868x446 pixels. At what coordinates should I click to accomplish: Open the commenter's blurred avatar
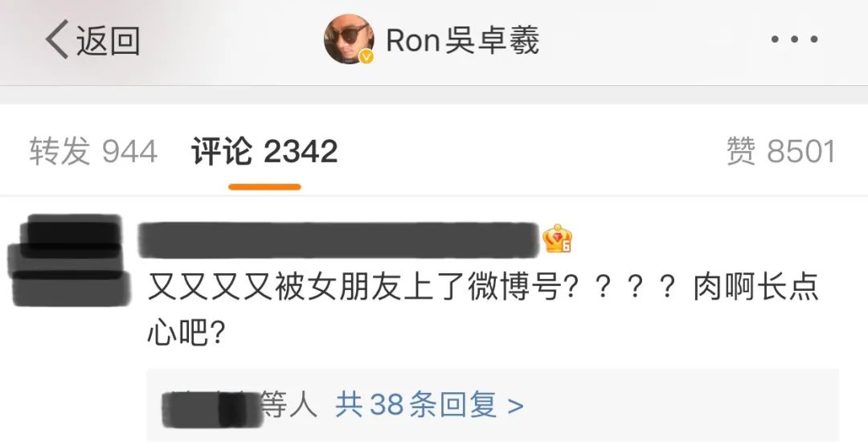(x=69, y=260)
